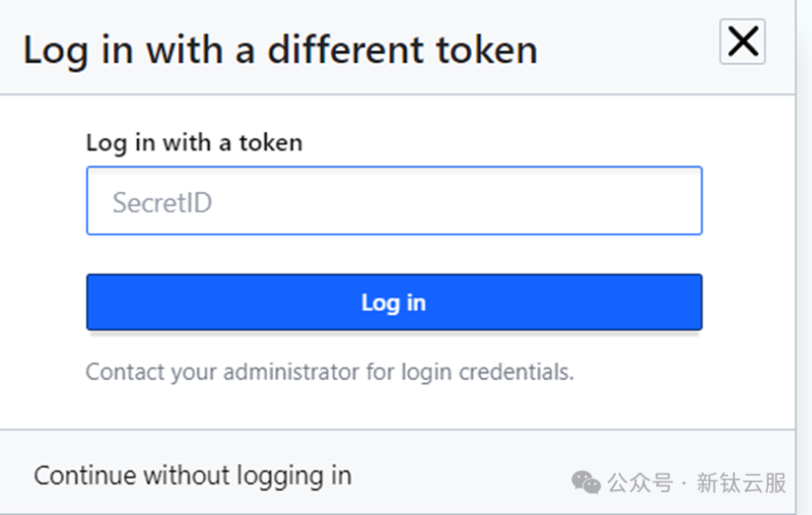Skip authentication via Continue without logging in
The height and width of the screenshot is (515, 812).
point(192,476)
